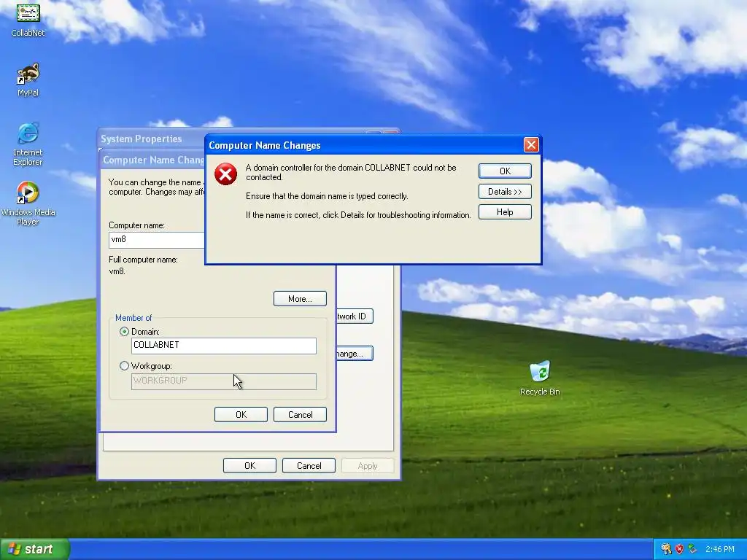Image resolution: width=747 pixels, height=560 pixels.
Task: Click the Domain field containing COLLABNET
Action: coord(223,346)
